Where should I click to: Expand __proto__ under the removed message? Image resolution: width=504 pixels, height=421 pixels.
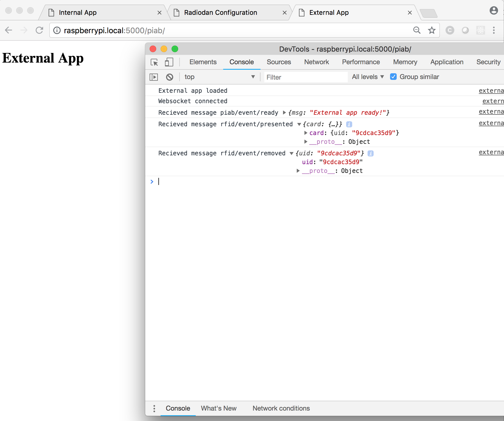tap(298, 171)
